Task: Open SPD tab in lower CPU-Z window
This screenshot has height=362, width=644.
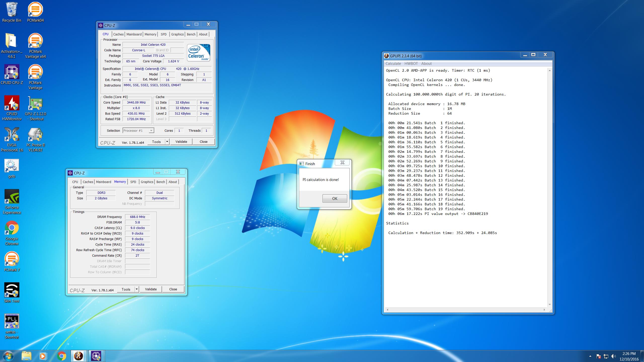Action: 133,182
